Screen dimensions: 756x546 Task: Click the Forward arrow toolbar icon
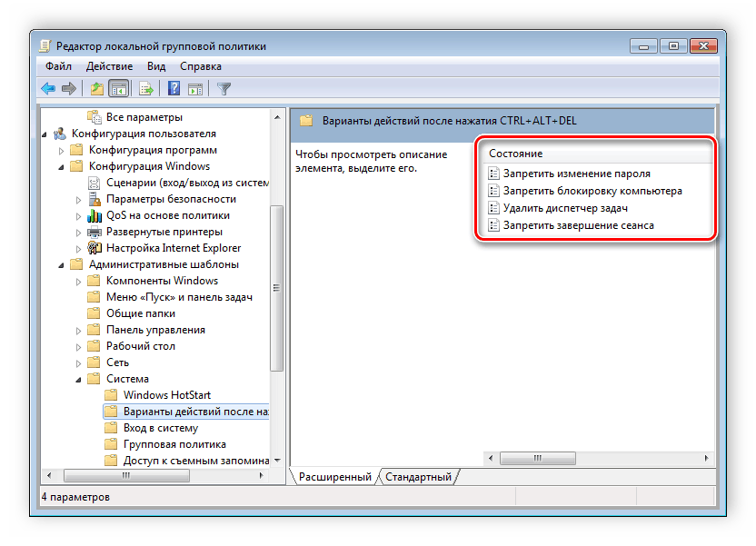[x=69, y=89]
